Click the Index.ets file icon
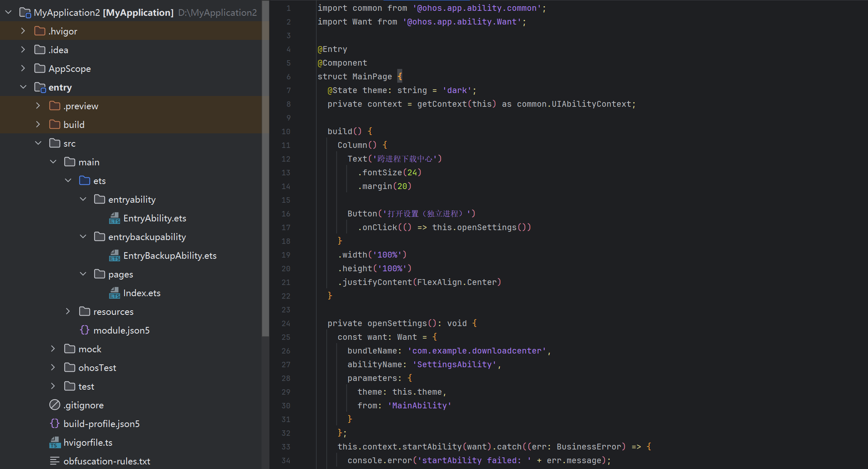Screen dimensions: 868x469 pos(115,293)
